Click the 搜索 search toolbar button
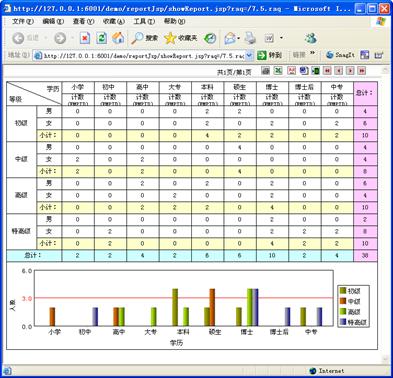 pyautogui.click(x=144, y=38)
